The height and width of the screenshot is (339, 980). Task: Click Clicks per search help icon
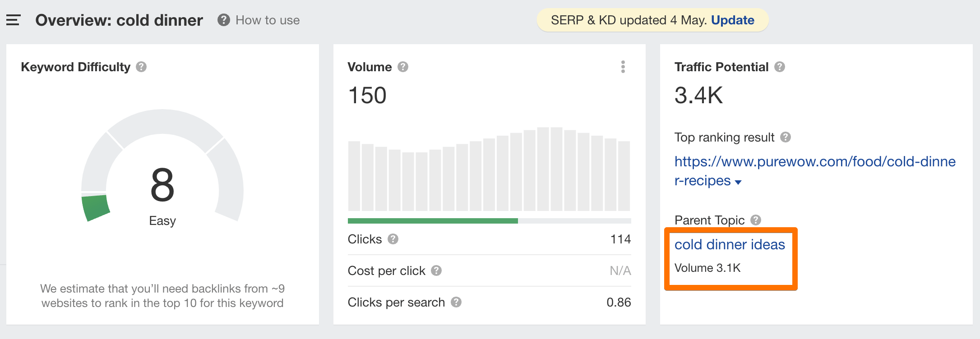456,302
